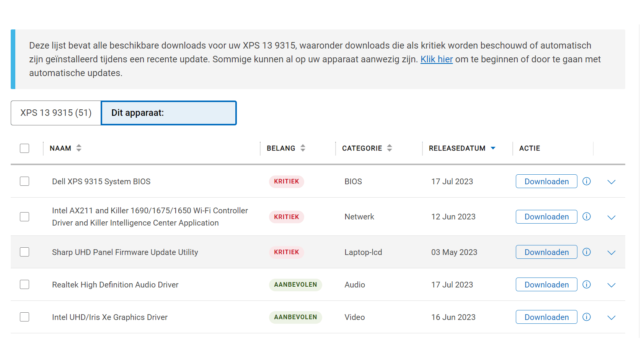Open info icon for Dell XPS 9315 System BIOS
The image size is (644, 362).
587,181
